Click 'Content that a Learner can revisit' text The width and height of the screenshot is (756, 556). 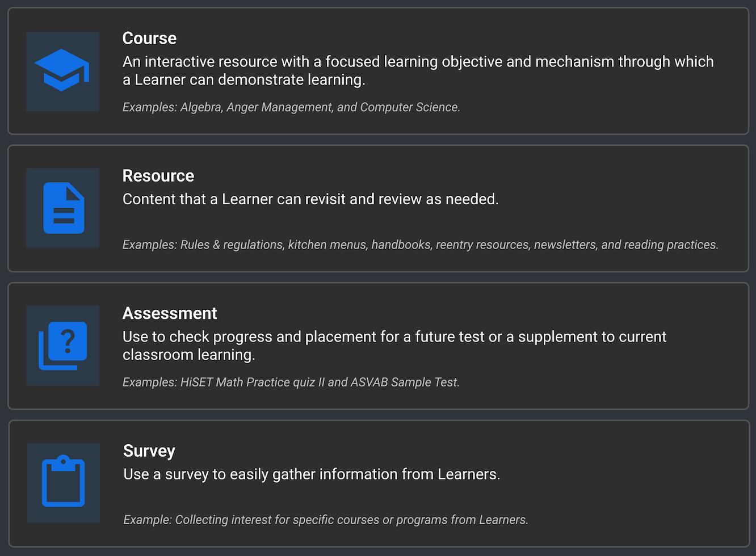pyautogui.click(x=310, y=199)
